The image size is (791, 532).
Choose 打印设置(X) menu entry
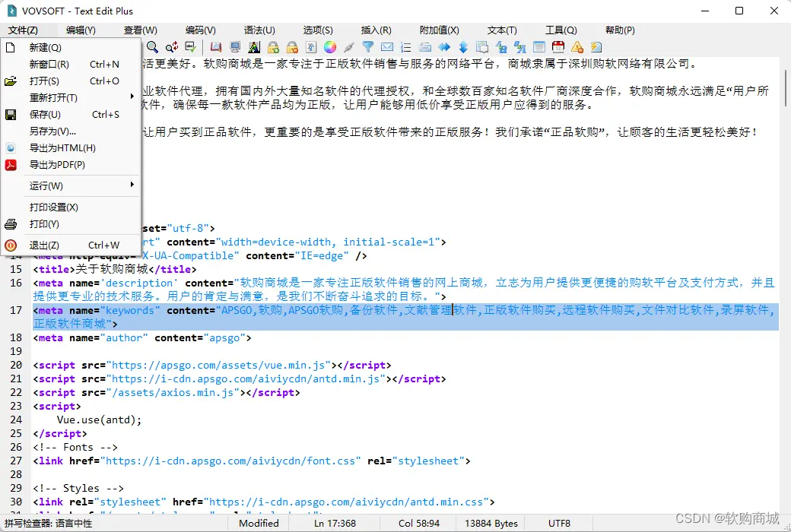(x=71, y=207)
